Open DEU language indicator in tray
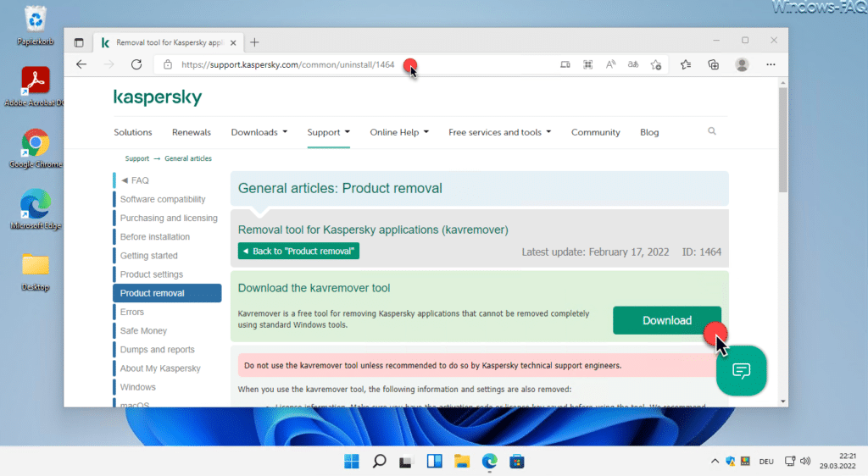The width and height of the screenshot is (868, 476). [x=766, y=461]
